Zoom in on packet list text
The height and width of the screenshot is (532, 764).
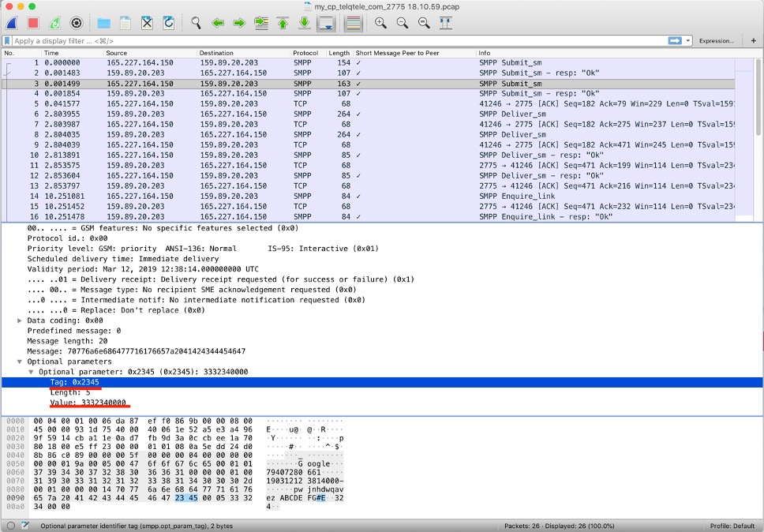(380, 23)
